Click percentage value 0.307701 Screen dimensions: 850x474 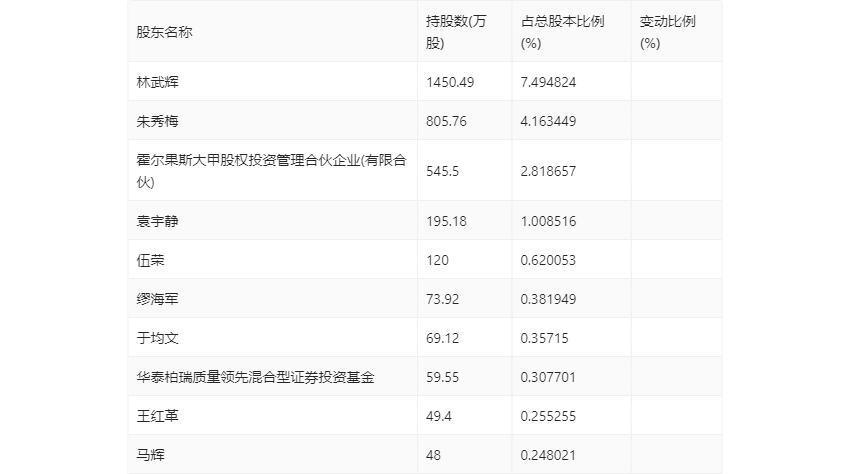(x=548, y=377)
